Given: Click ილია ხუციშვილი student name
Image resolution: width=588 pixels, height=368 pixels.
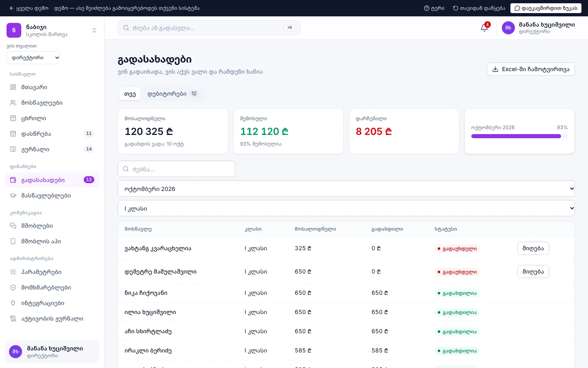Looking at the screenshot, I should point(150,312).
